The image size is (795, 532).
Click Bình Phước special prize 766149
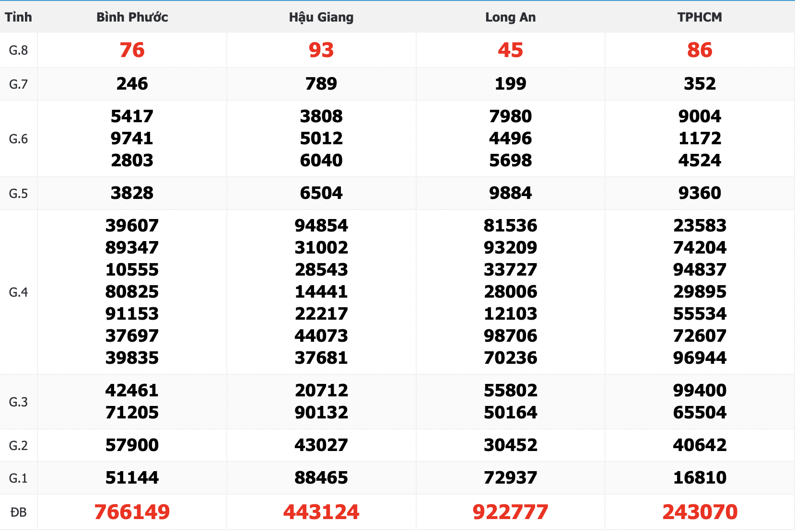132,512
